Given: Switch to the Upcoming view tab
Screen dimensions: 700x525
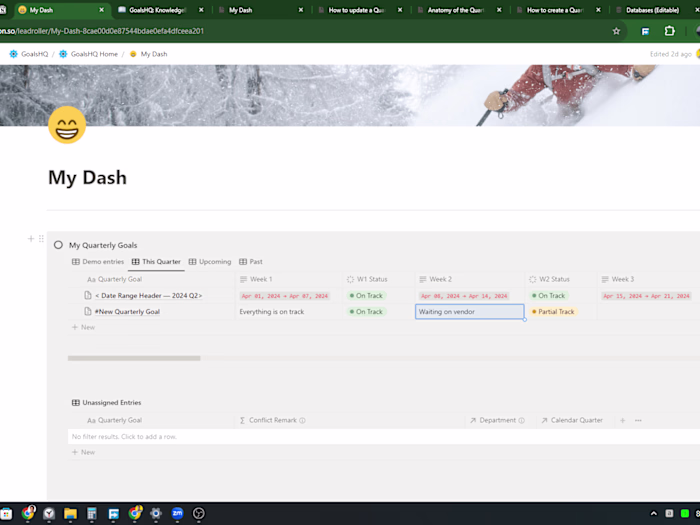Looking at the screenshot, I should click(x=210, y=262).
